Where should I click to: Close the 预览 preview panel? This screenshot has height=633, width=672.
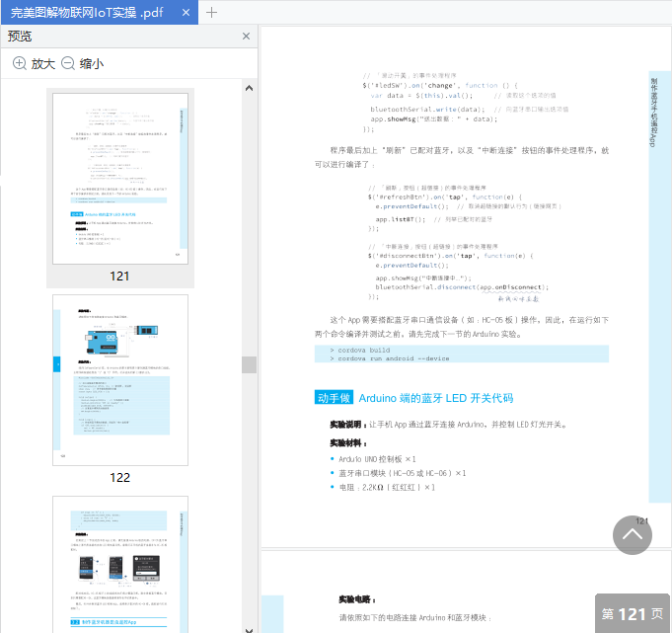coord(246,36)
